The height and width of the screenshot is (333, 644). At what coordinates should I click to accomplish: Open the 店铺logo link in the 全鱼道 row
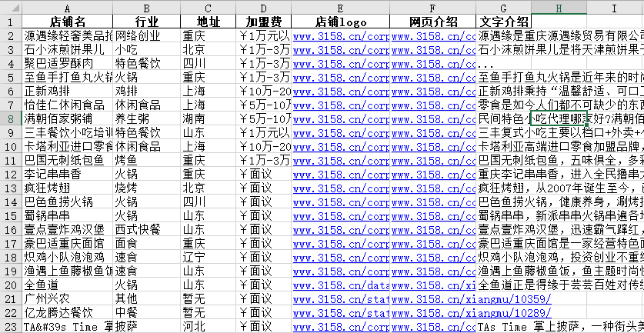[x=341, y=285]
